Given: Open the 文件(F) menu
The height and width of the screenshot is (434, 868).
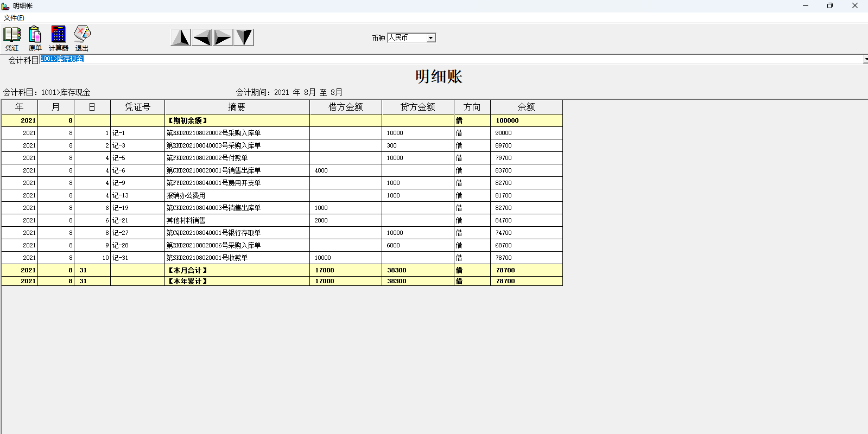Looking at the screenshot, I should (14, 18).
